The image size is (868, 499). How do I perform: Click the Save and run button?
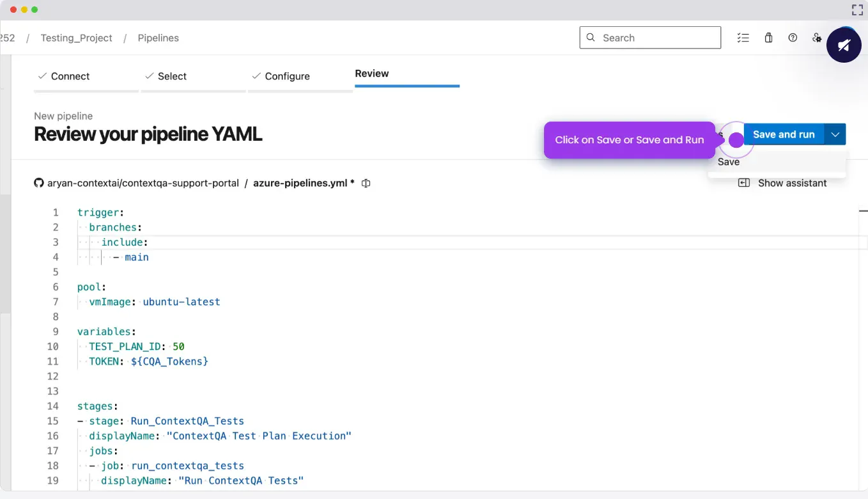point(784,134)
